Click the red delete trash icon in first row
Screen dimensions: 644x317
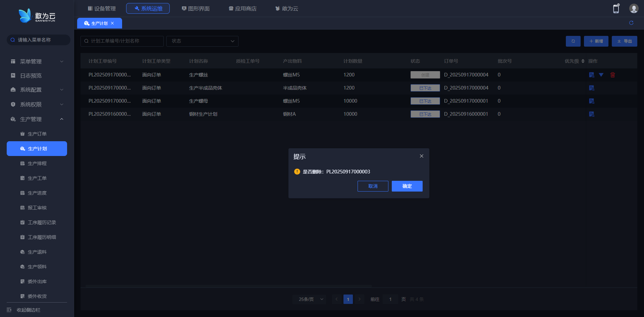[x=612, y=75]
